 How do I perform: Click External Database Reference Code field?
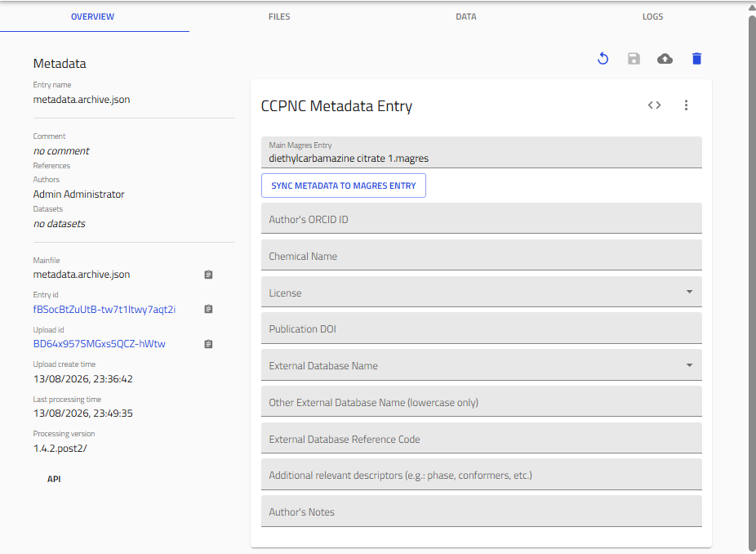481,438
